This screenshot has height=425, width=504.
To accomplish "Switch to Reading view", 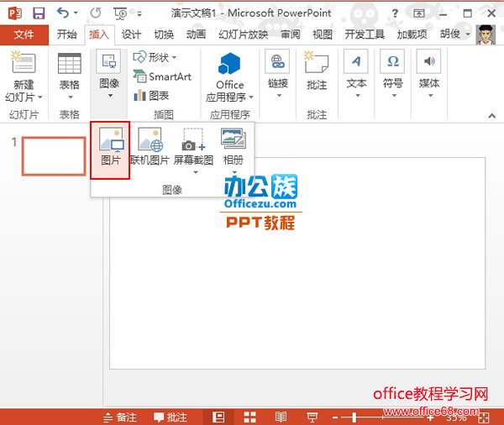I will [281, 417].
